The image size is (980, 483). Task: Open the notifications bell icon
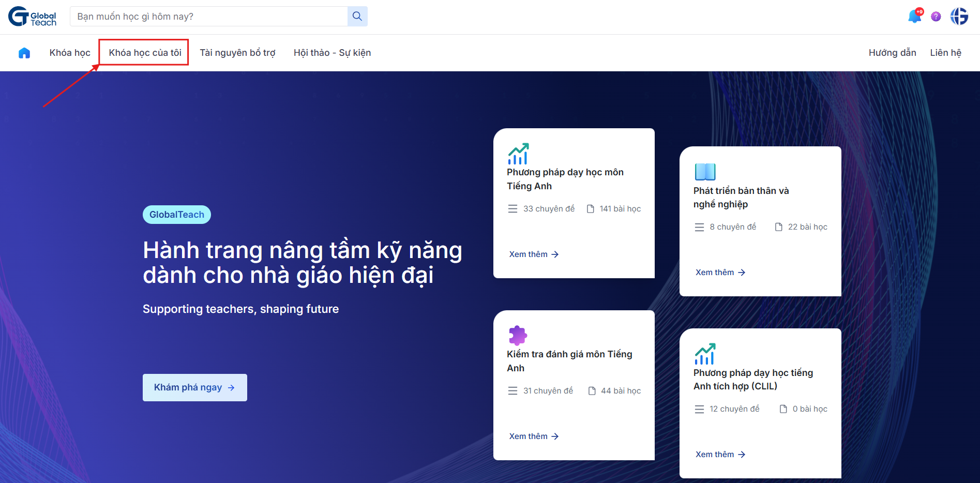(x=914, y=16)
